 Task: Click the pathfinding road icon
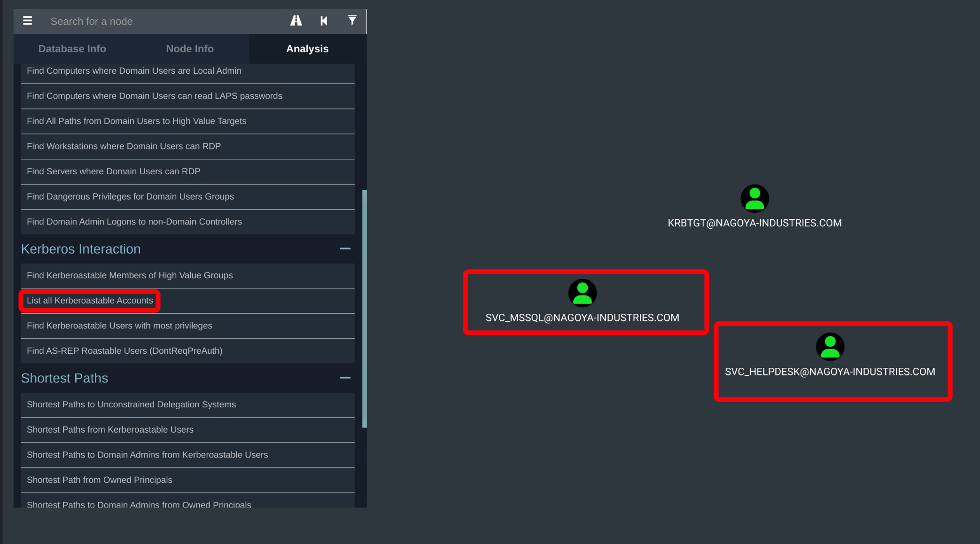pos(296,21)
